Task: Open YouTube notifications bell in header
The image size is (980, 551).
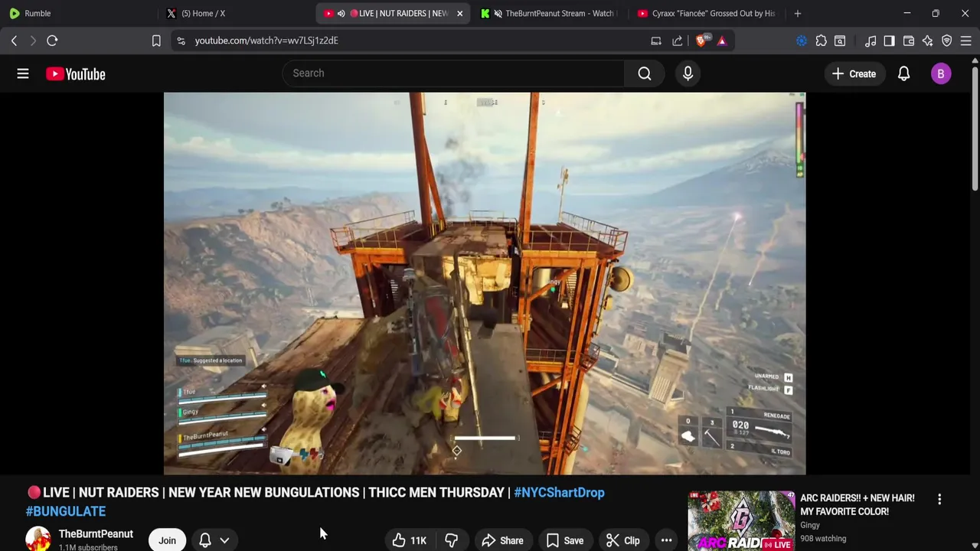Action: click(903, 73)
